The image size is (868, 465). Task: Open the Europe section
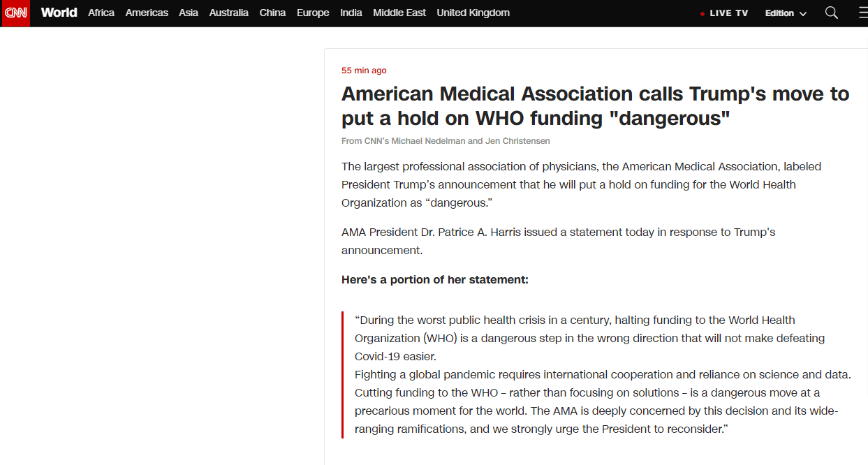click(x=313, y=13)
